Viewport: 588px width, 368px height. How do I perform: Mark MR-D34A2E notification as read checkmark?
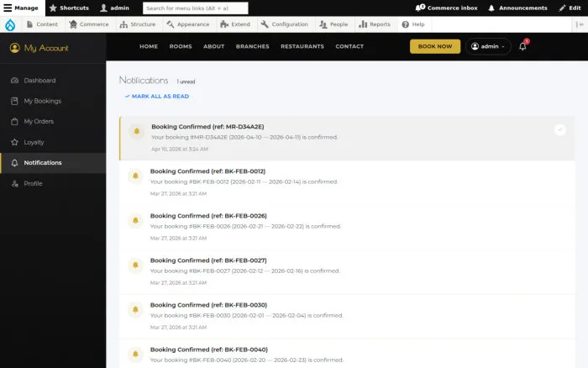[x=560, y=129]
